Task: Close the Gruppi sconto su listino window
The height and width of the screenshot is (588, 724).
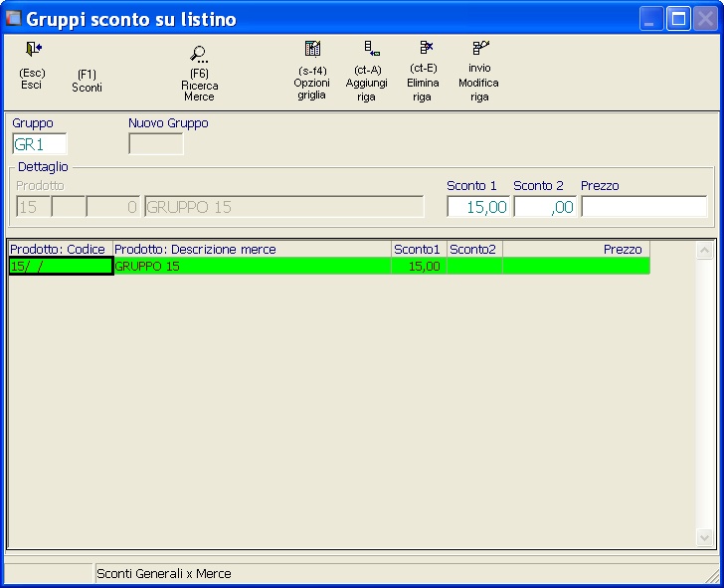Action: [705, 19]
